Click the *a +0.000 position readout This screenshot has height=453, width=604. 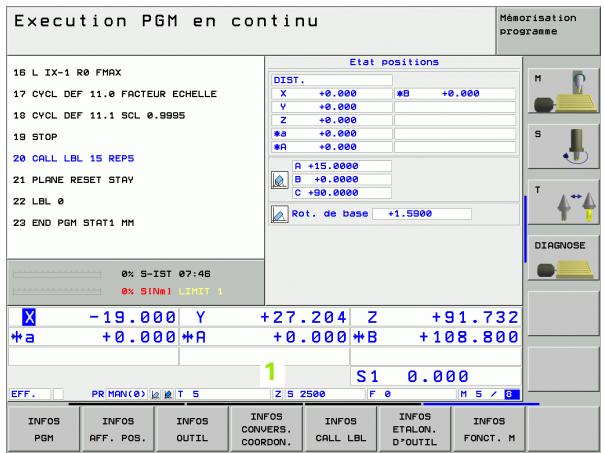click(x=93, y=337)
